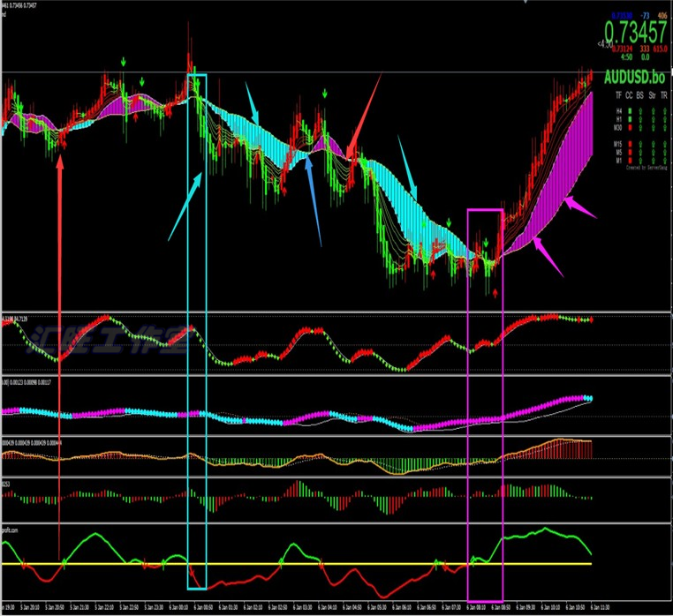Click the M30 timeframe label
673x616 pixels.
[x=617, y=128]
